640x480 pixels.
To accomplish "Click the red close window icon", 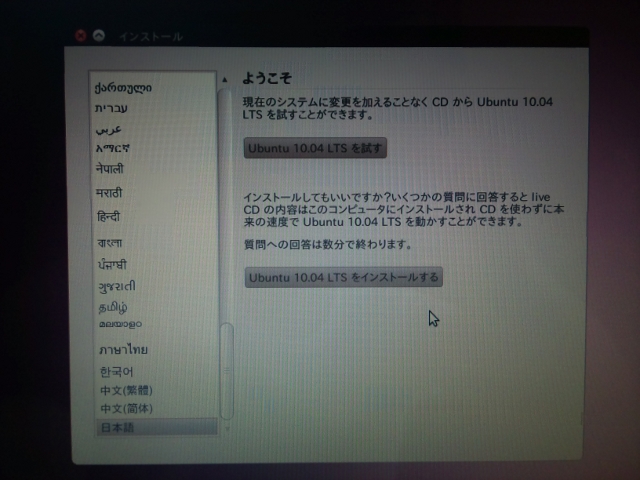I will click(x=81, y=36).
